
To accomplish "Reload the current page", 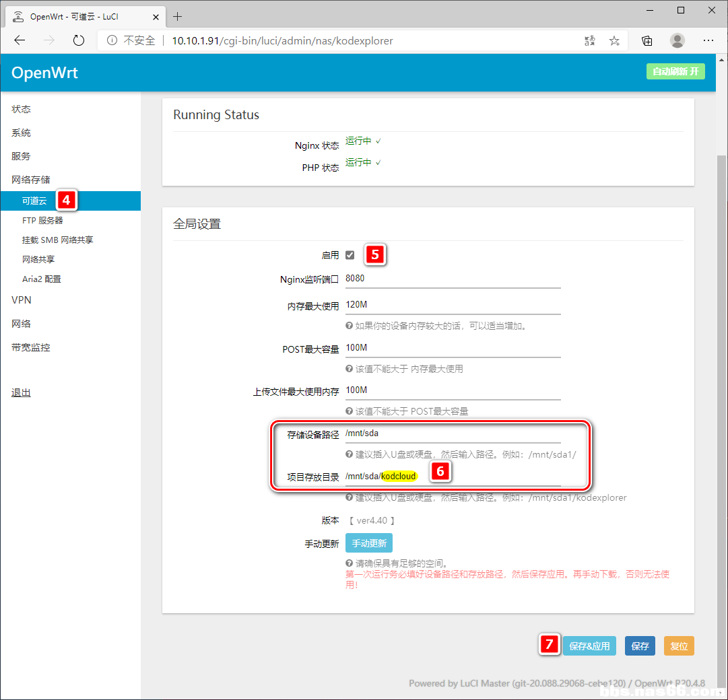I will coord(79,40).
